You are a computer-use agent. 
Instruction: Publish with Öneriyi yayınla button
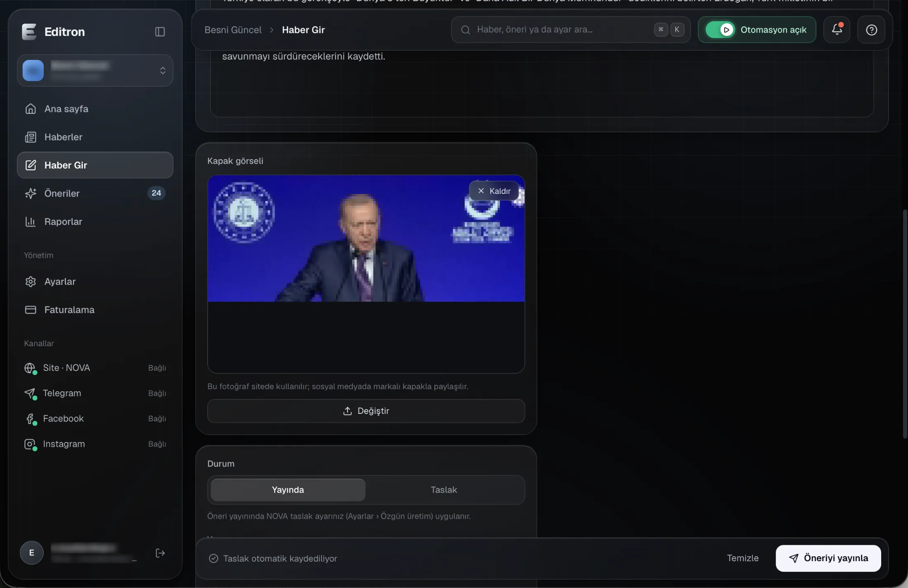click(x=828, y=558)
